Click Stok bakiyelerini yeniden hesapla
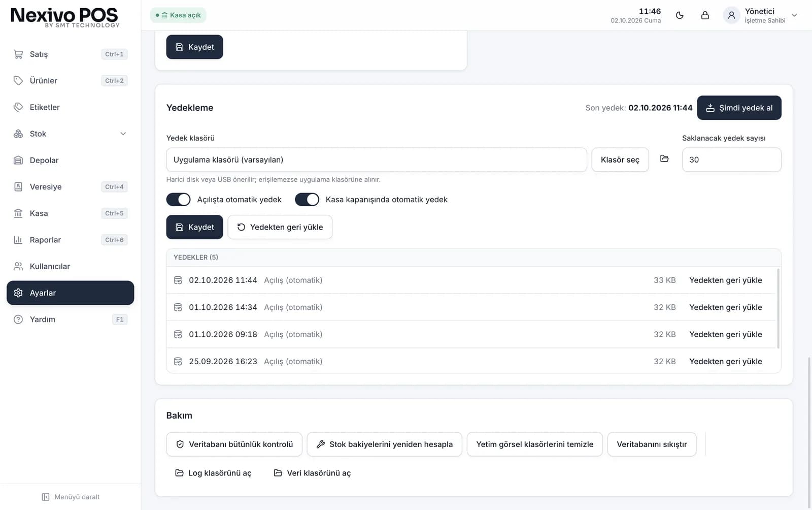 coord(384,444)
